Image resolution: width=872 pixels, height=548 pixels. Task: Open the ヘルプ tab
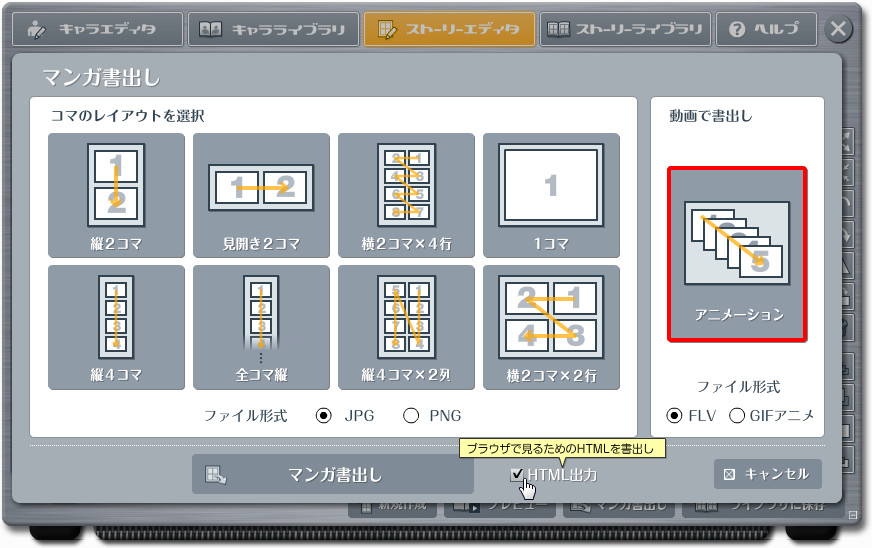[766, 29]
